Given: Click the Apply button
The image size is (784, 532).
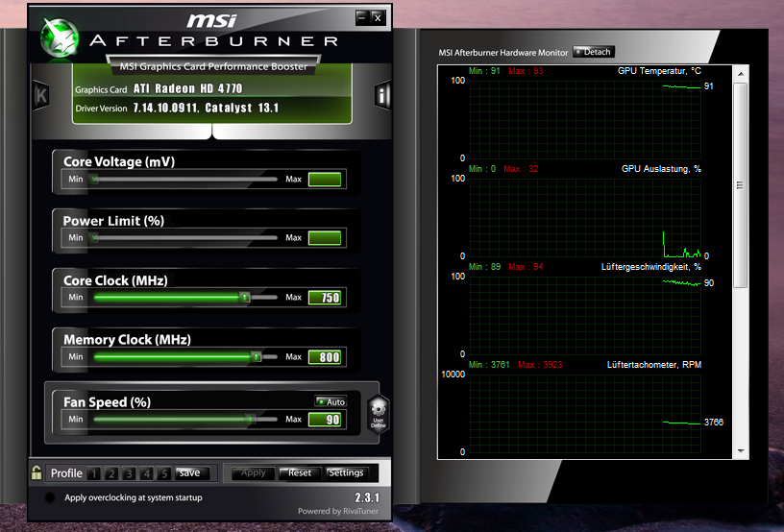Looking at the screenshot, I should click(254, 472).
